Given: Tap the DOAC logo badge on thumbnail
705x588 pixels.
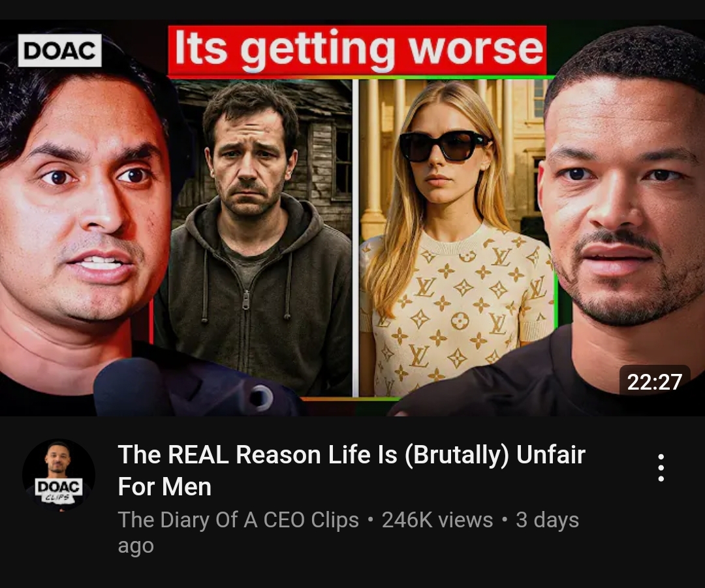Looking at the screenshot, I should click(x=60, y=50).
